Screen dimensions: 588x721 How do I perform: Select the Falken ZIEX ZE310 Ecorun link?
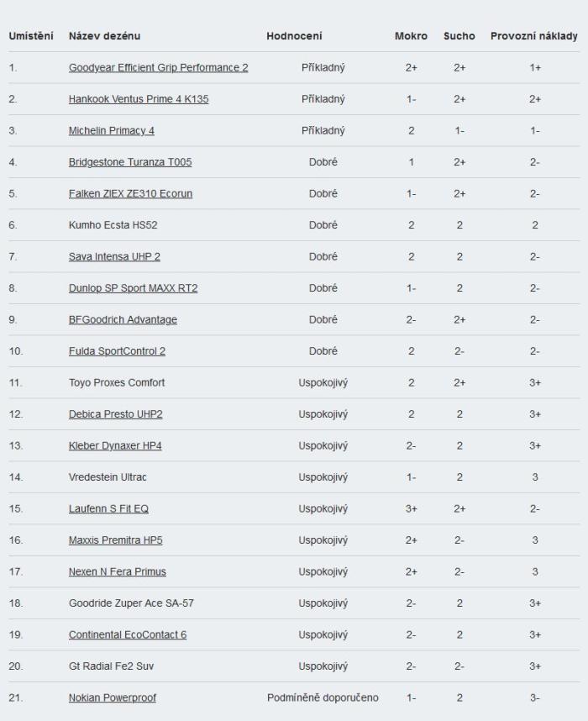pyautogui.click(x=130, y=193)
